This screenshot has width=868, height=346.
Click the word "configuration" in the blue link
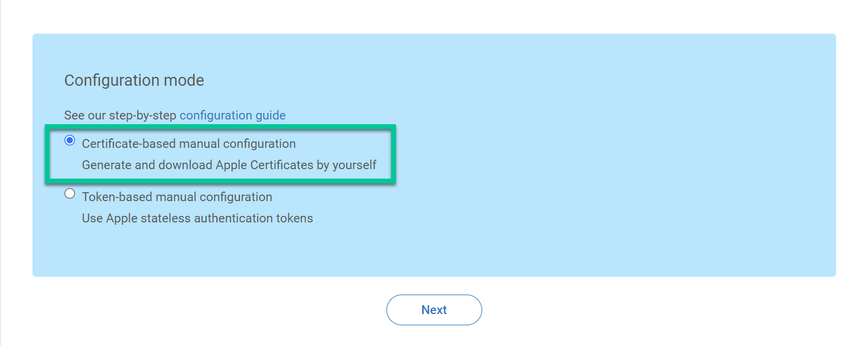pyautogui.click(x=216, y=115)
